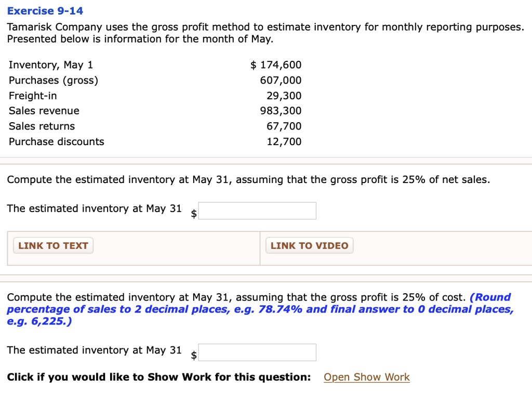Select the Tamarisk Company description paragraph

pyautogui.click(x=260, y=33)
